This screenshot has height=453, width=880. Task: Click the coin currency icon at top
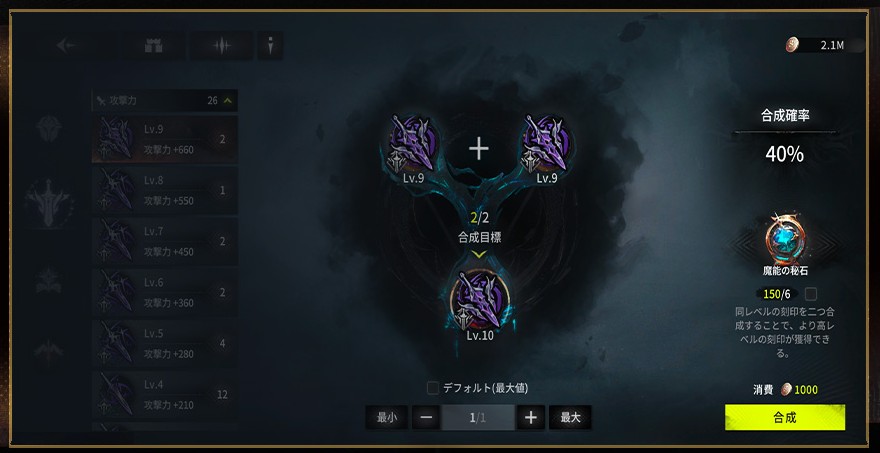pyautogui.click(x=792, y=45)
